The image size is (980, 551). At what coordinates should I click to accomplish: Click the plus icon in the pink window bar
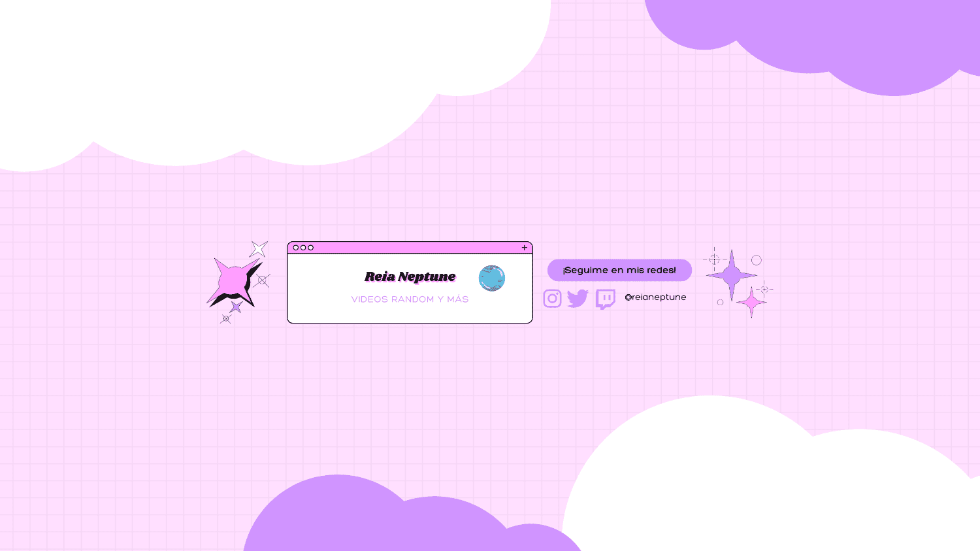pos(524,248)
